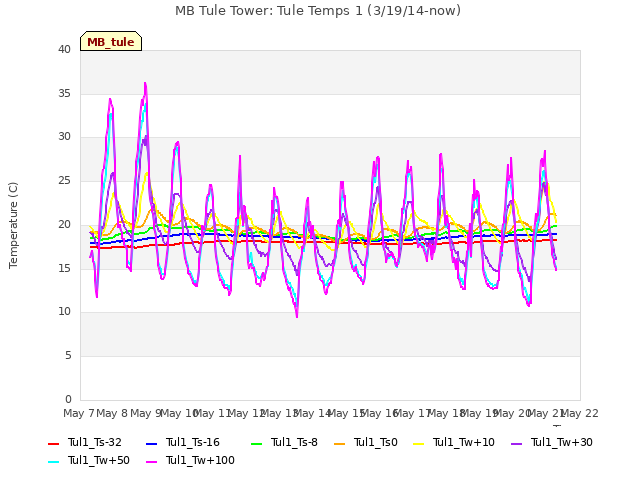
Task: Click the 10 y-axis tick label
Action: click(64, 312)
